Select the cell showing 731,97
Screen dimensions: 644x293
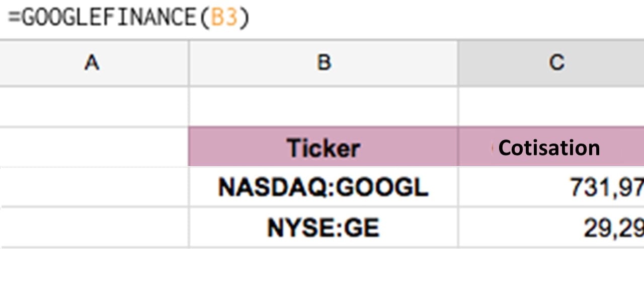point(553,186)
